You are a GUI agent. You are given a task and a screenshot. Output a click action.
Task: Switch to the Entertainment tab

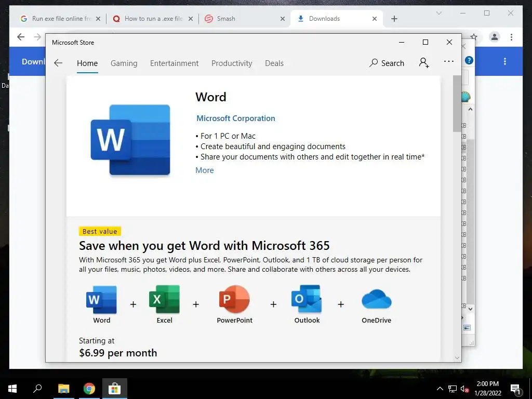175,63
